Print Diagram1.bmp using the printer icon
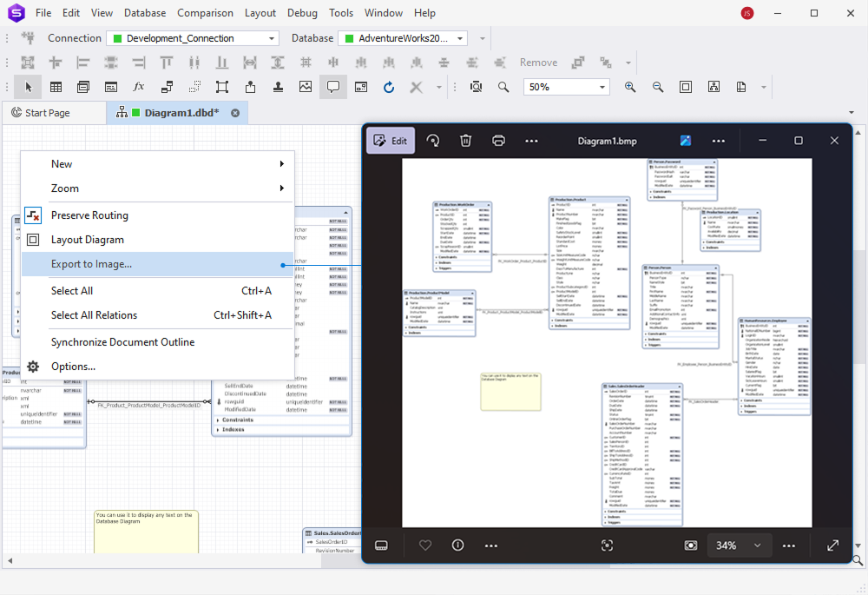 click(498, 140)
